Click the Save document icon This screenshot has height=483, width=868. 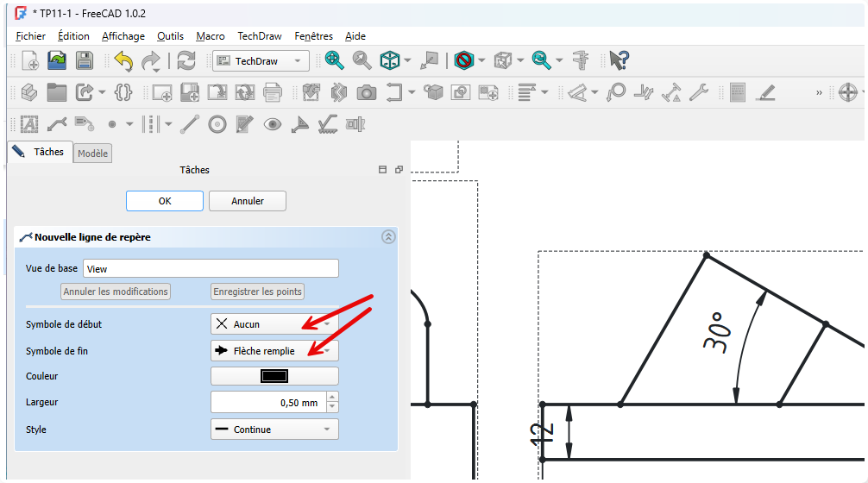(x=84, y=60)
